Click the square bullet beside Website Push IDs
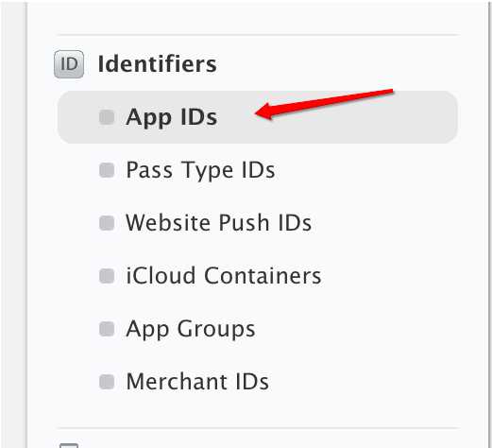The image size is (492, 448). [107, 223]
